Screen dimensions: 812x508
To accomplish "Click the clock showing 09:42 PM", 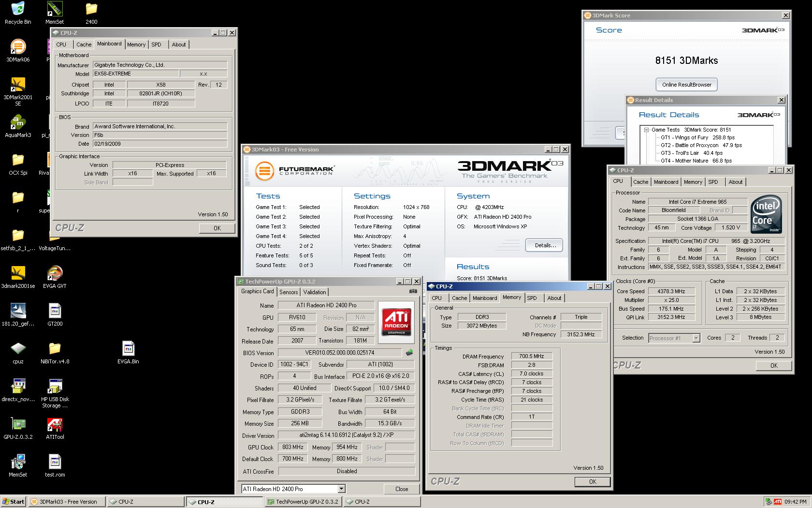I will coord(796,502).
